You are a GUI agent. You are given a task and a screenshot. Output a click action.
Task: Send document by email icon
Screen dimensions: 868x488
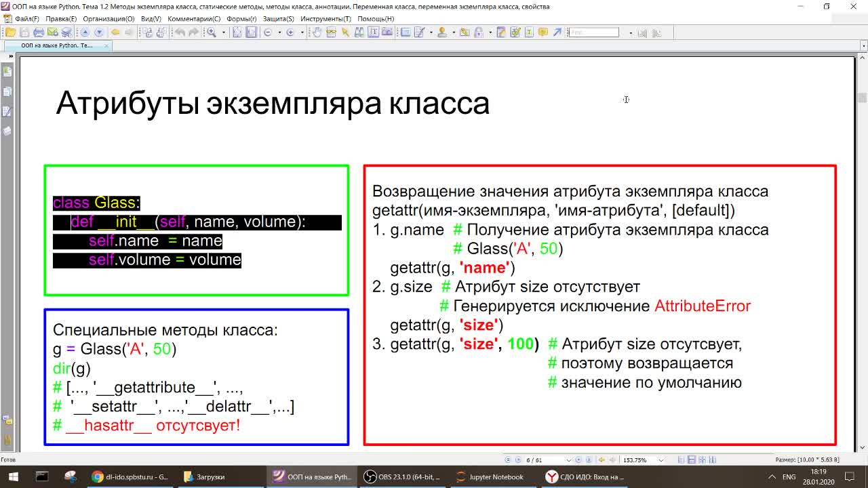52,32
